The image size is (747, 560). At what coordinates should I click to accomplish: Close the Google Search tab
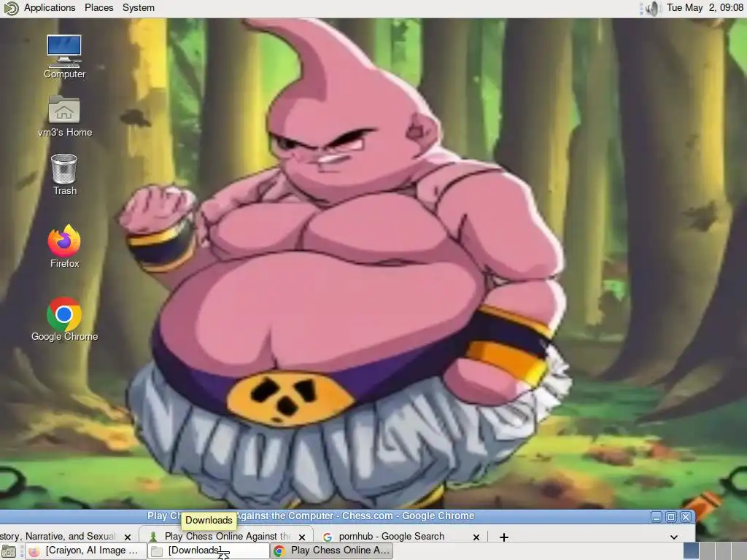coord(476,537)
